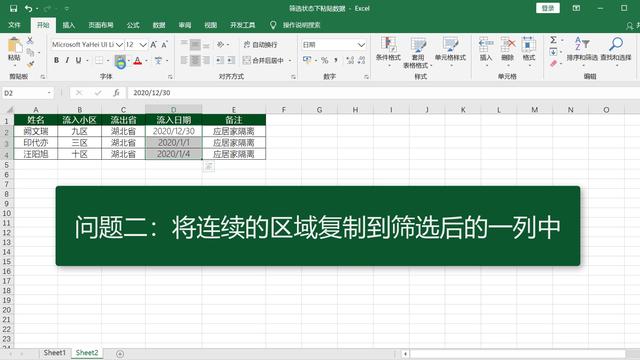Click column header F
Viewport: 640px width, 360px height.
(284, 109)
